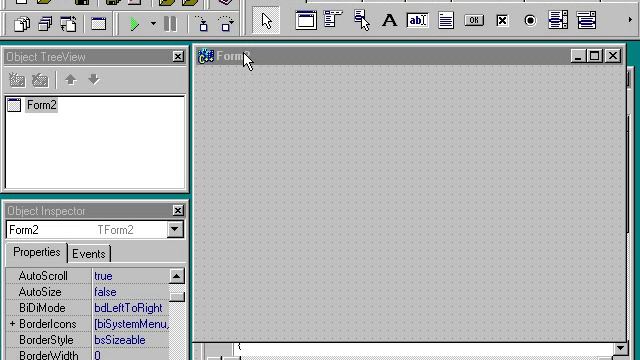
Task: Select the AutoSize property name
Action: 40,292
